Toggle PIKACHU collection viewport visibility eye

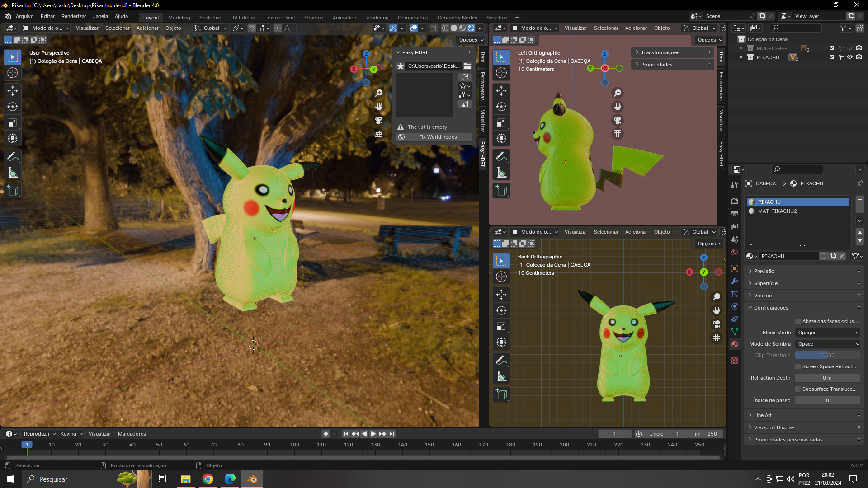click(x=849, y=57)
